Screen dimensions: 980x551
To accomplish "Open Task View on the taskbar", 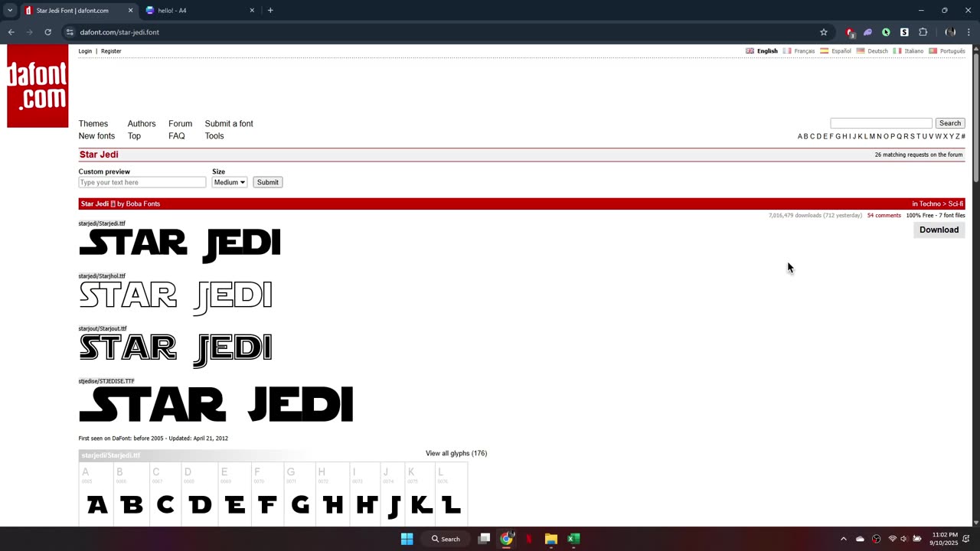I will click(484, 539).
